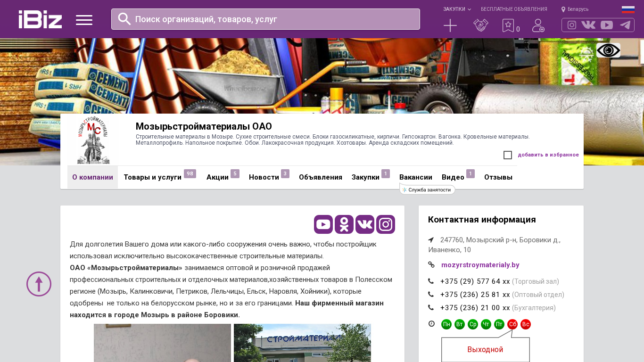Open the Вакансии tab

click(416, 177)
